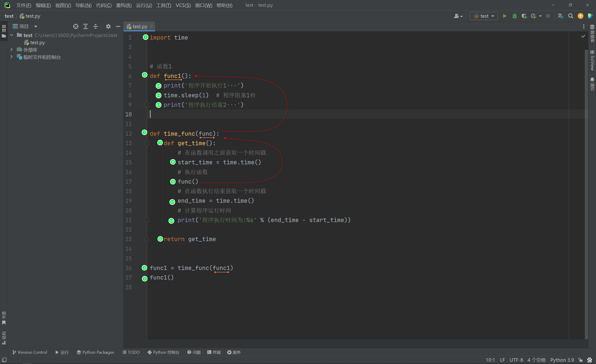
Task: Open editor tabs more options menu
Action: click(x=584, y=26)
